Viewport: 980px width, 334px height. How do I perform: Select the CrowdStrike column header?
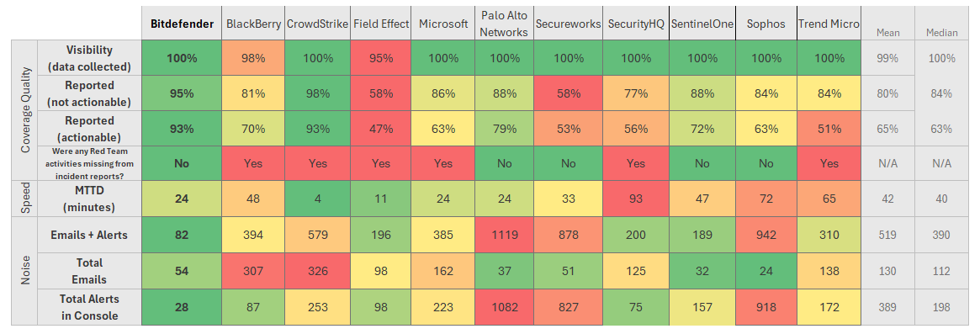(317, 24)
